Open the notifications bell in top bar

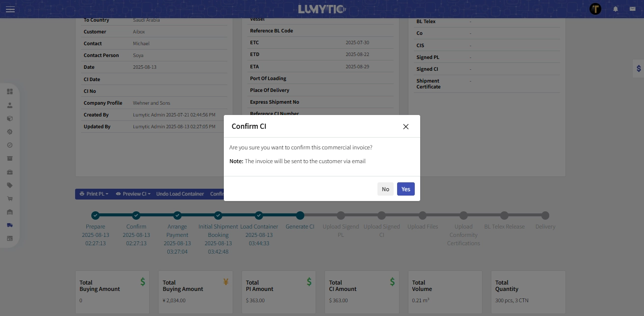point(616,9)
